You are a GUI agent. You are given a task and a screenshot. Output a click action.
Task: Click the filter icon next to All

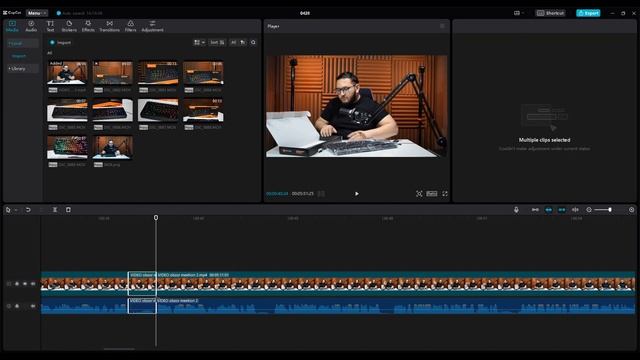click(243, 42)
